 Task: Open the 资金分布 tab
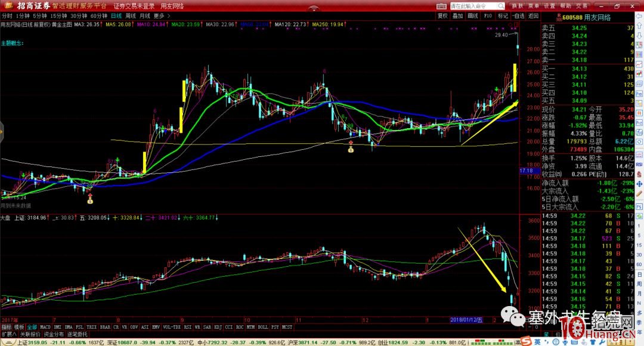[54, 335]
